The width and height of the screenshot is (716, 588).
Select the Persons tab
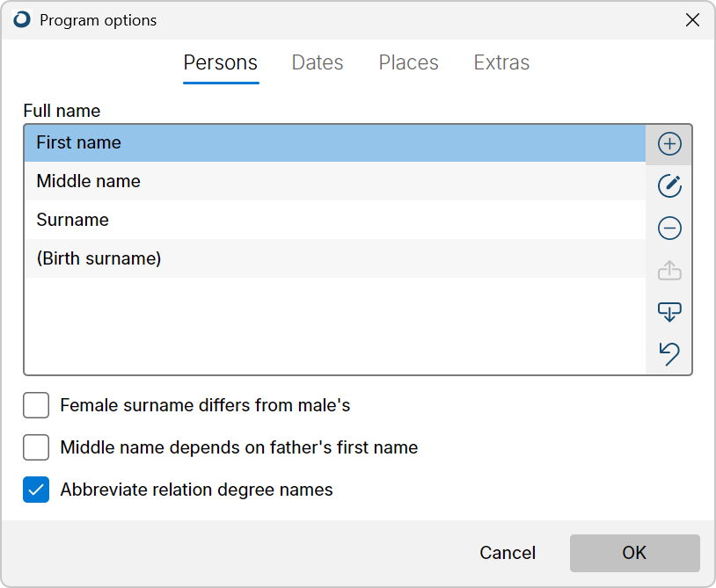tap(221, 62)
